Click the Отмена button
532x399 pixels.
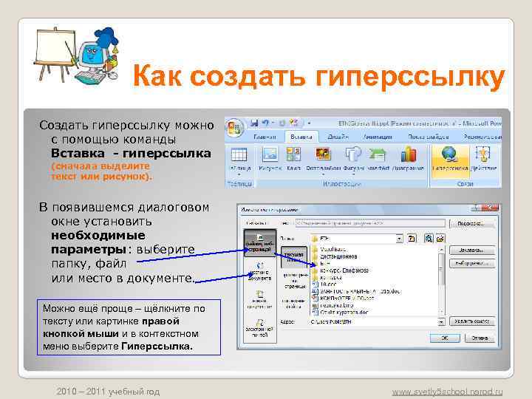(x=480, y=338)
